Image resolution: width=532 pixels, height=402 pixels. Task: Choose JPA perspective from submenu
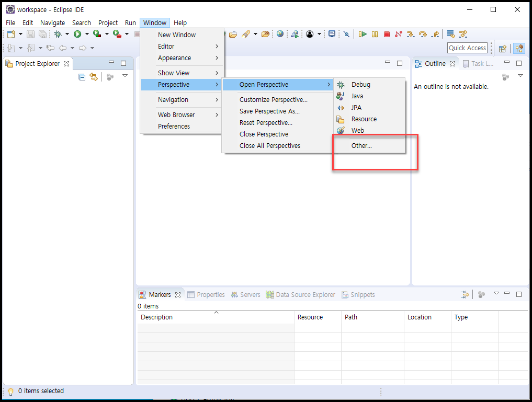click(x=370, y=108)
